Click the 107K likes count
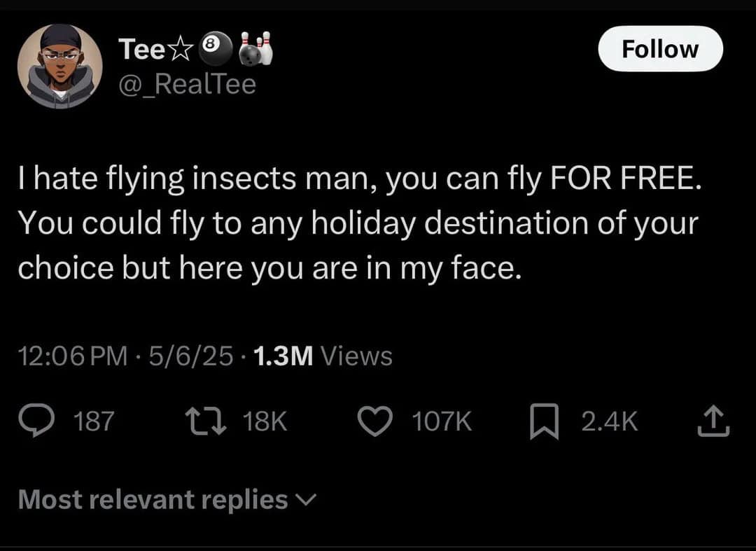756x551 pixels. [442, 421]
